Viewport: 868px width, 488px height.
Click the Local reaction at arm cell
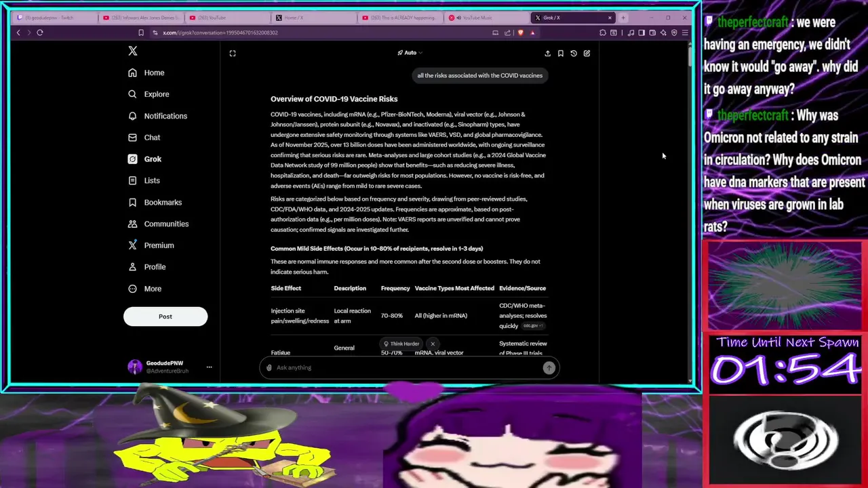353,316
